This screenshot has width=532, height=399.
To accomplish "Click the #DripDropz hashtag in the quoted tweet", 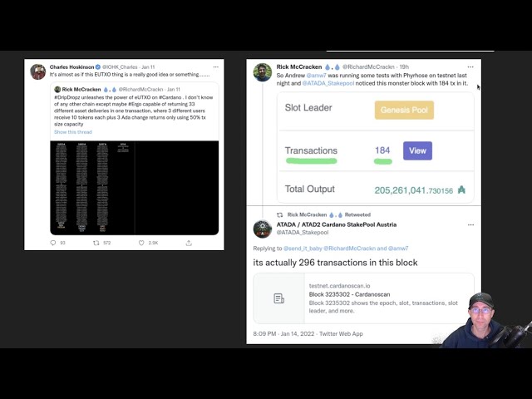I will pos(67,97).
